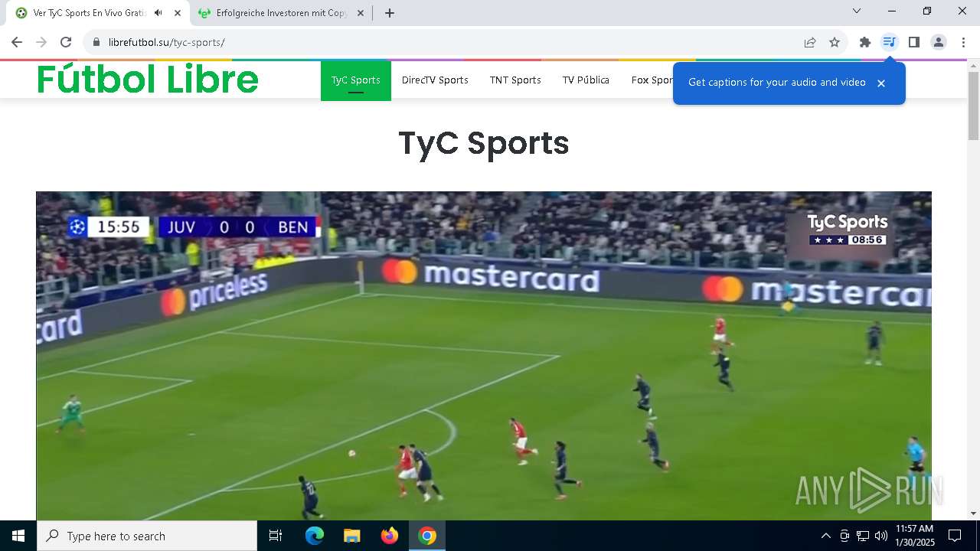
Task: Open the media control icon in the toolbar
Action: (889, 42)
